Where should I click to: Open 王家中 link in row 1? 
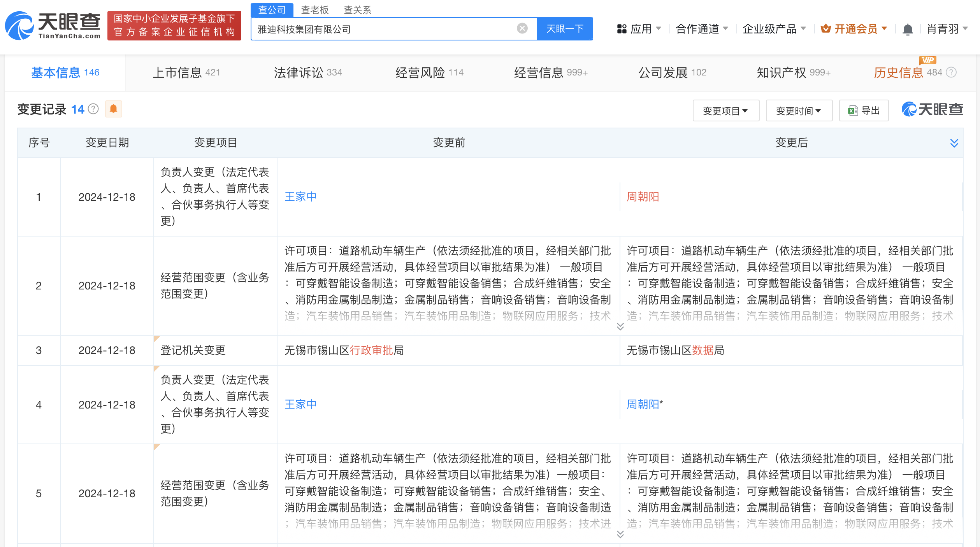pos(300,196)
